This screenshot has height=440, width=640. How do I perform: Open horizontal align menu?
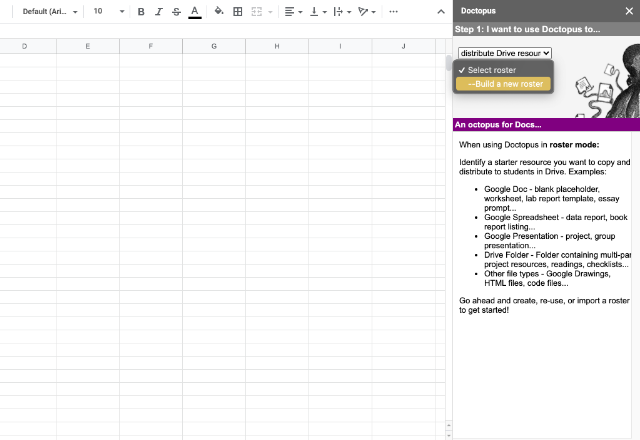pos(293,12)
